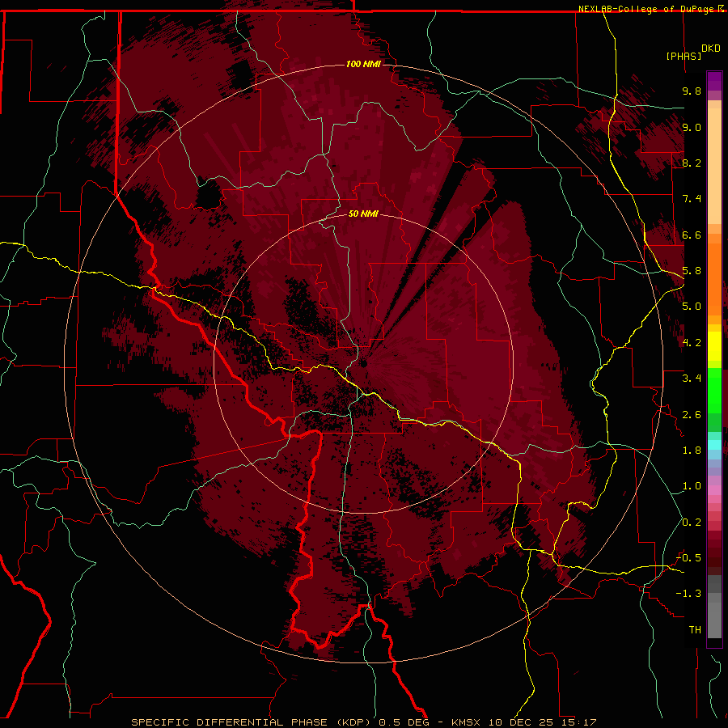This screenshot has width=728, height=728.
Task: Click the DKD unit label
Action: (711, 49)
